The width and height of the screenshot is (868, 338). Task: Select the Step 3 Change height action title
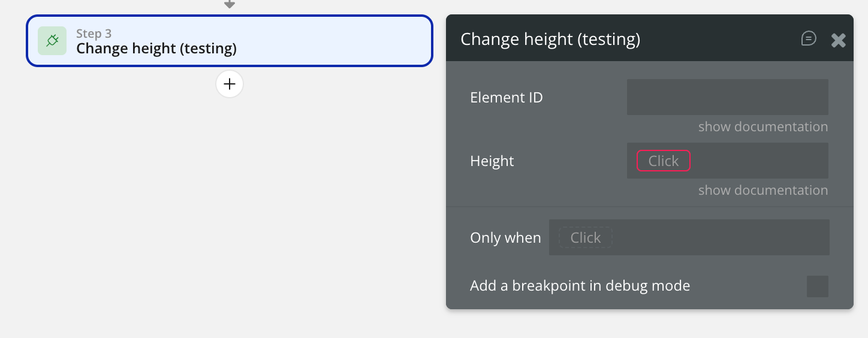coord(156,49)
